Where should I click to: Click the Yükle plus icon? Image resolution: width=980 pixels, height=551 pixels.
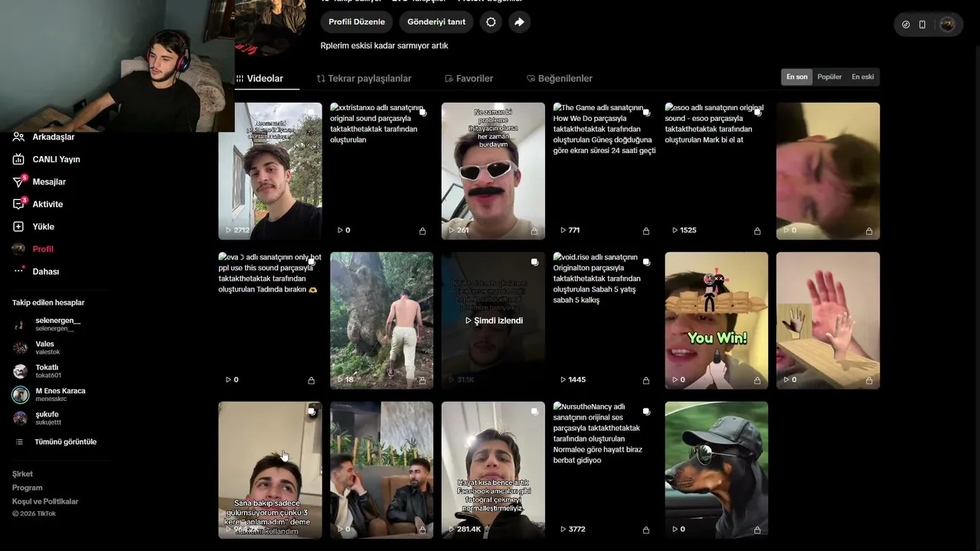pyautogui.click(x=18, y=227)
